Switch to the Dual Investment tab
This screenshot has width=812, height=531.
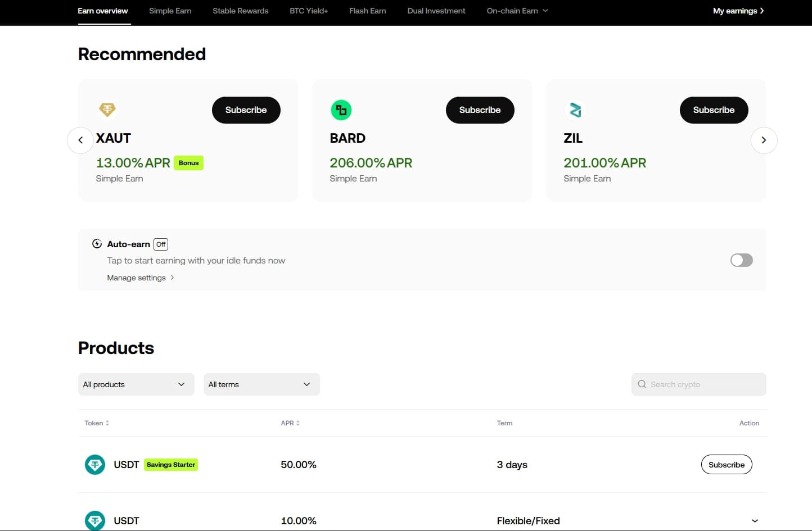436,11
